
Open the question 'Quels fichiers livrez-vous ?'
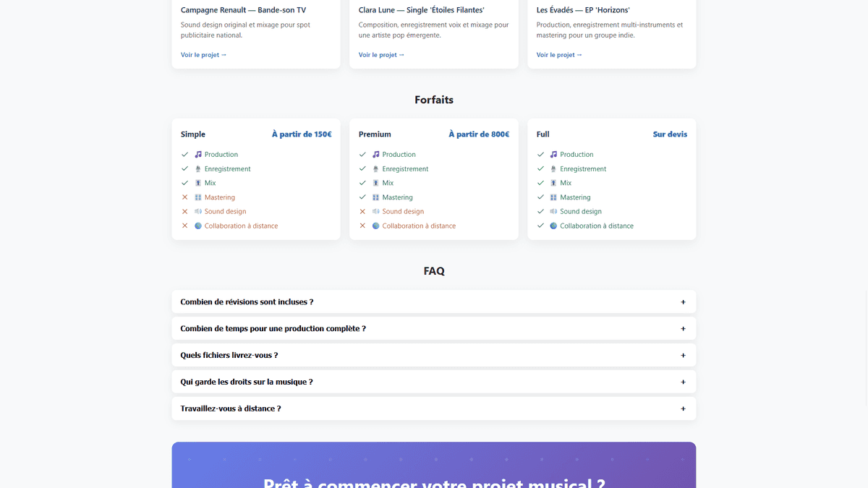(434, 356)
